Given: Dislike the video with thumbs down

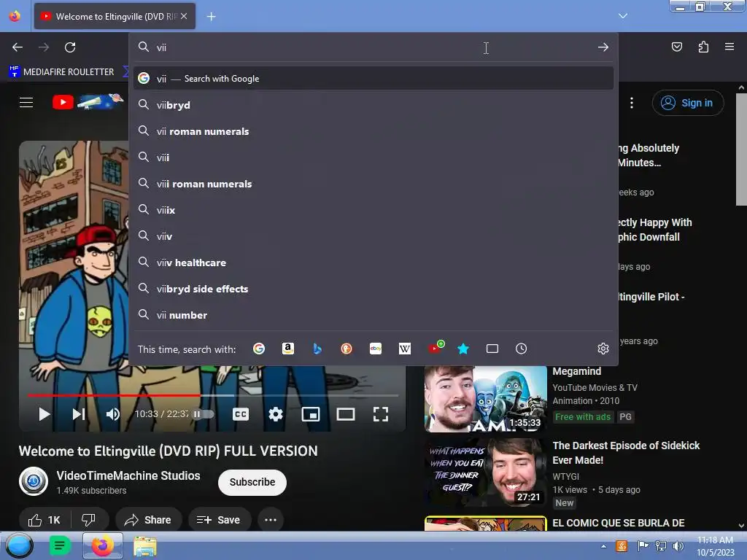Looking at the screenshot, I should (x=89, y=520).
